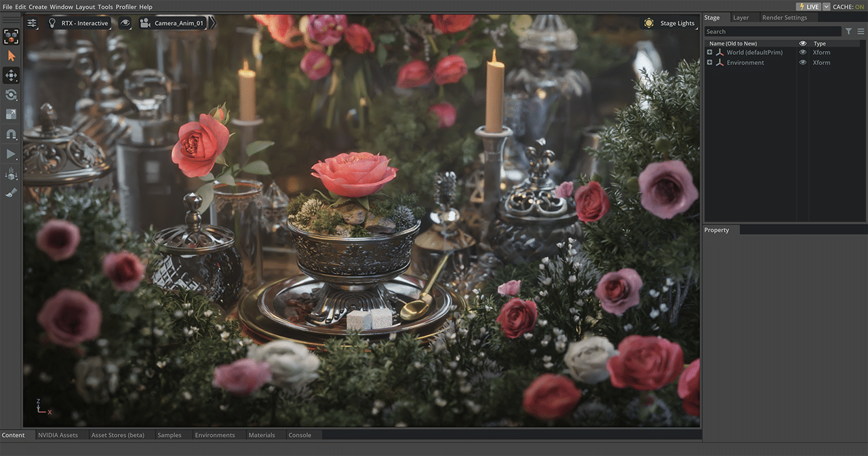Choose the Rotate tool
868x456 pixels.
click(11, 95)
